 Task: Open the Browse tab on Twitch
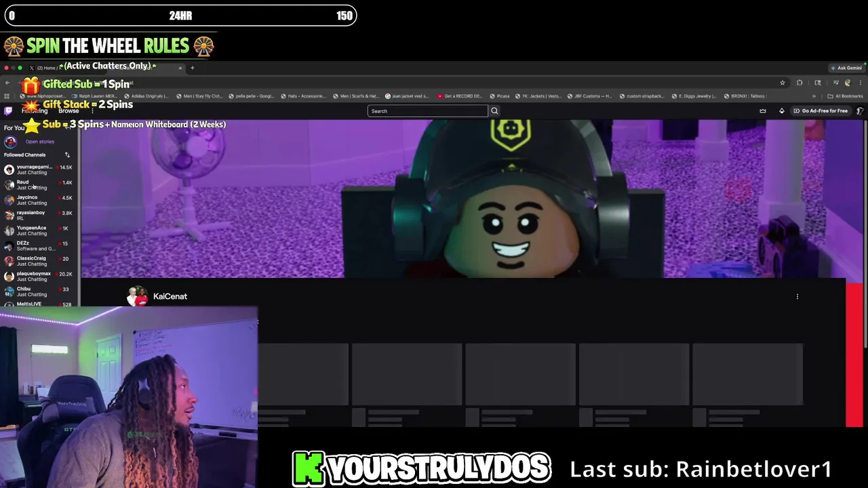click(x=68, y=111)
